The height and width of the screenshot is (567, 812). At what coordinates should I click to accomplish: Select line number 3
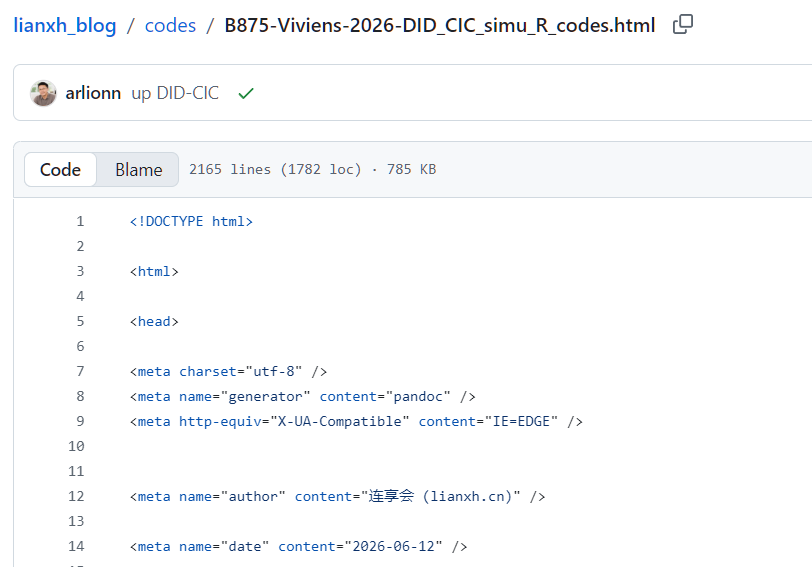80,271
